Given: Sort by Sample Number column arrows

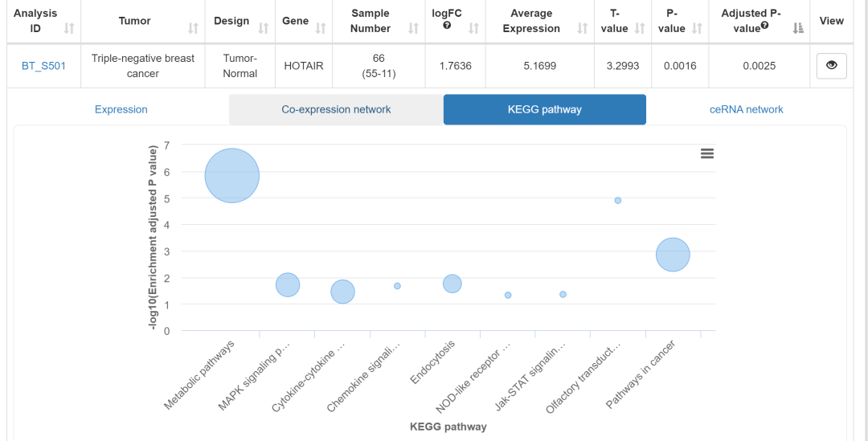Looking at the screenshot, I should click(414, 28).
